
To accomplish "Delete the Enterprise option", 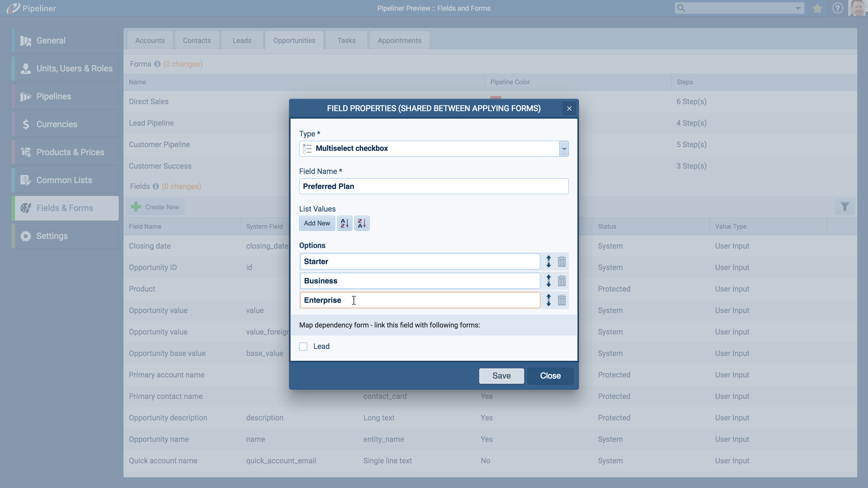I will pos(561,300).
